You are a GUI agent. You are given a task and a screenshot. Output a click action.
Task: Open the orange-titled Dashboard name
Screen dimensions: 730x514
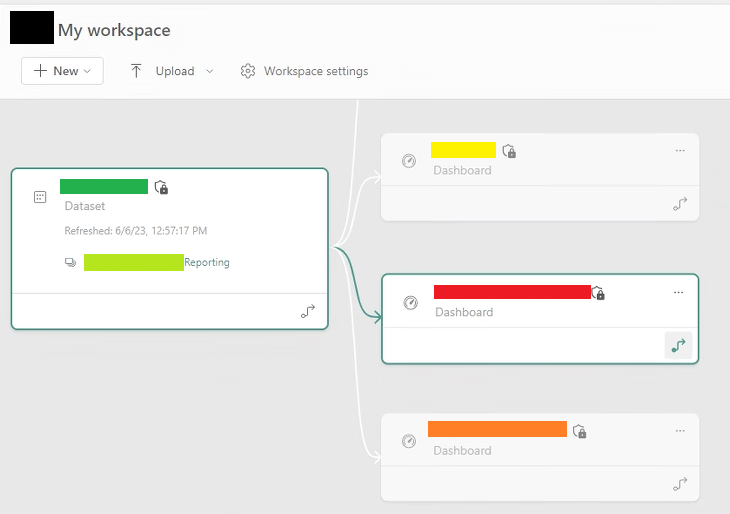pos(497,429)
